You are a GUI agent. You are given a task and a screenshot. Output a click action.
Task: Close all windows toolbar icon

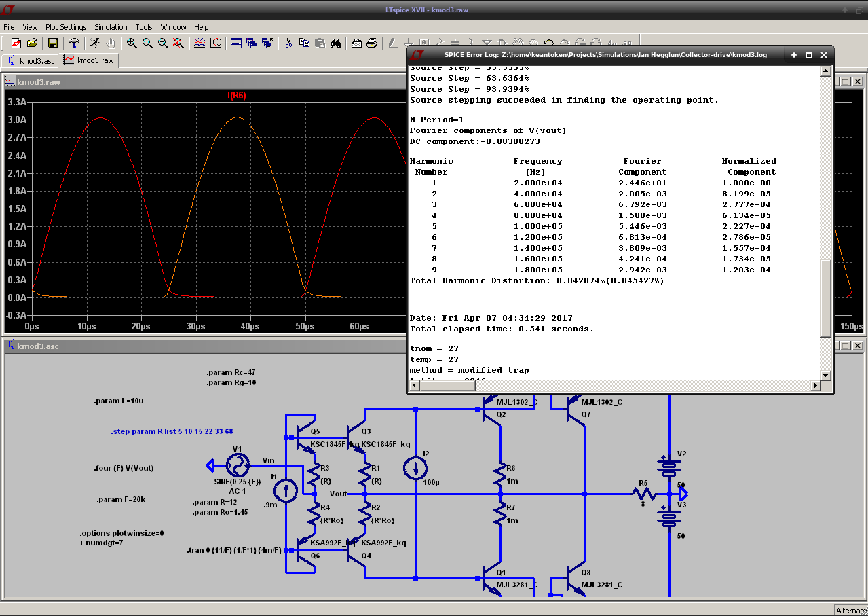[267, 43]
